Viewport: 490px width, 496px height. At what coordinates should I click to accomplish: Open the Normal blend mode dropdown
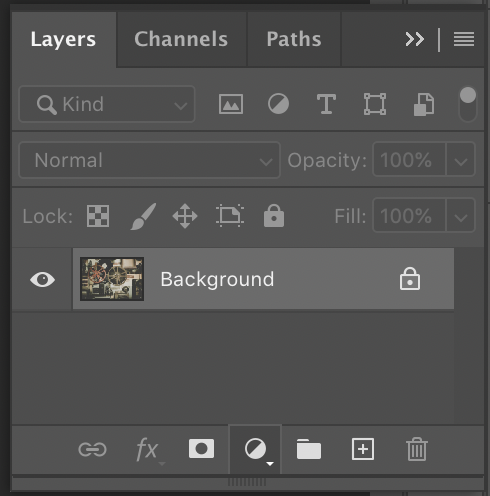coord(149,160)
